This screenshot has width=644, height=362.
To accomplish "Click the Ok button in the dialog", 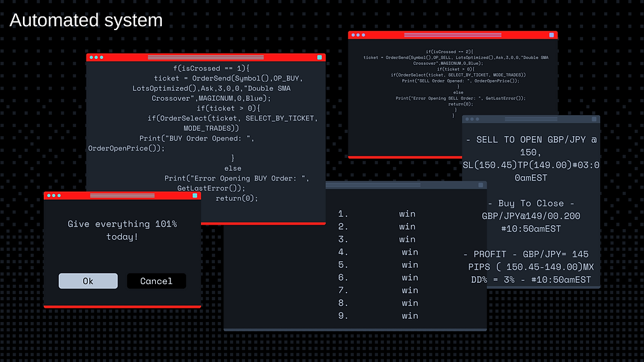I will coord(88,281).
